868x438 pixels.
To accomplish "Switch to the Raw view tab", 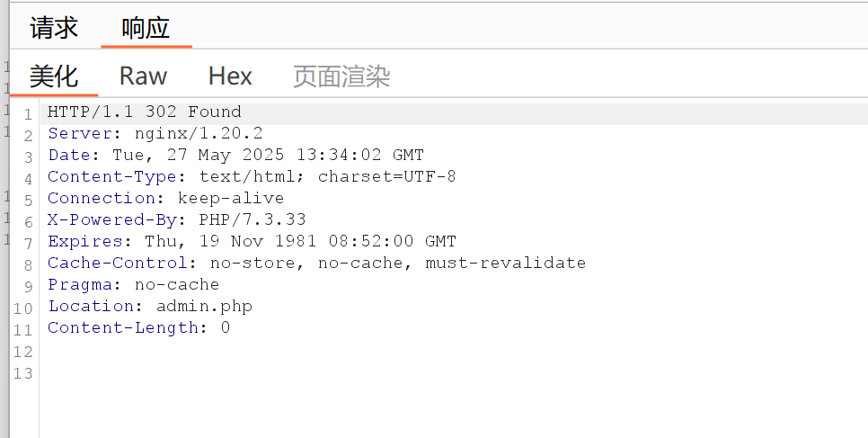I will 143,76.
